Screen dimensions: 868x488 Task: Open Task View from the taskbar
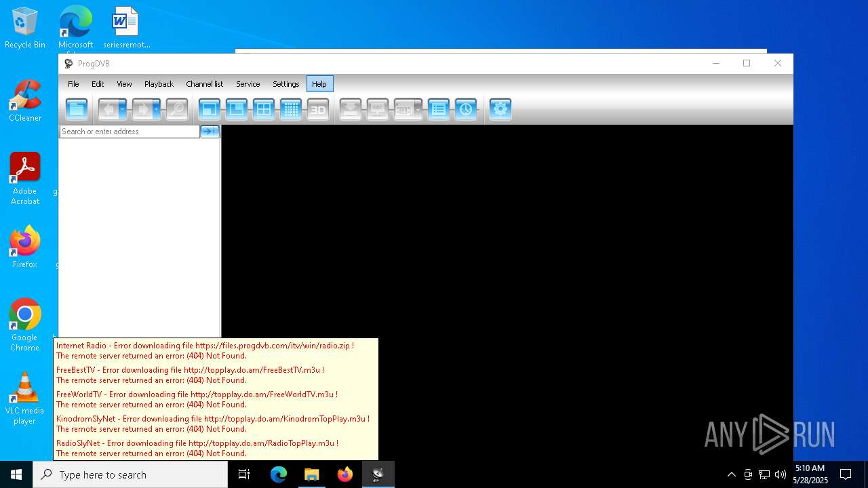[244, 474]
